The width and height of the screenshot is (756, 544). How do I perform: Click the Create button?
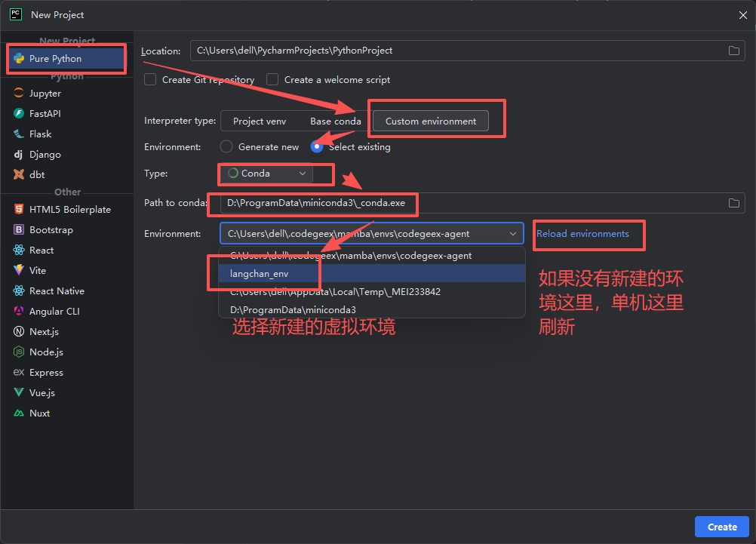coord(722,527)
